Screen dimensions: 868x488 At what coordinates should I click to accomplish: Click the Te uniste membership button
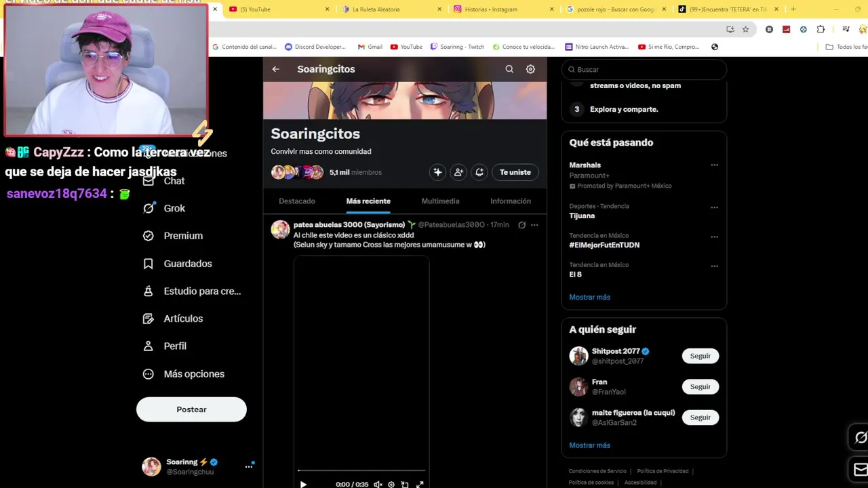[515, 172]
